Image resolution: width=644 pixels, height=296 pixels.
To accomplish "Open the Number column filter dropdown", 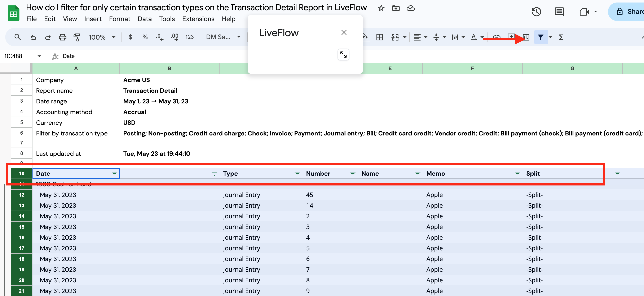I will (353, 174).
